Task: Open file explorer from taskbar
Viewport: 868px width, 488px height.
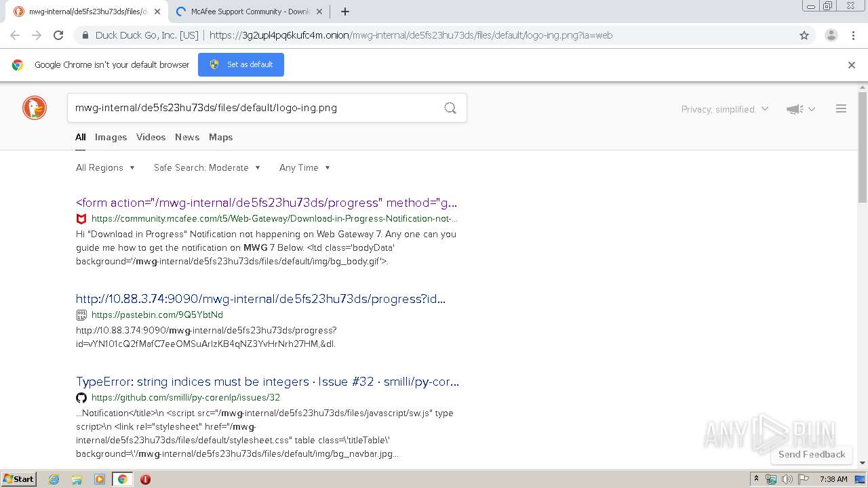Action: click(77, 479)
